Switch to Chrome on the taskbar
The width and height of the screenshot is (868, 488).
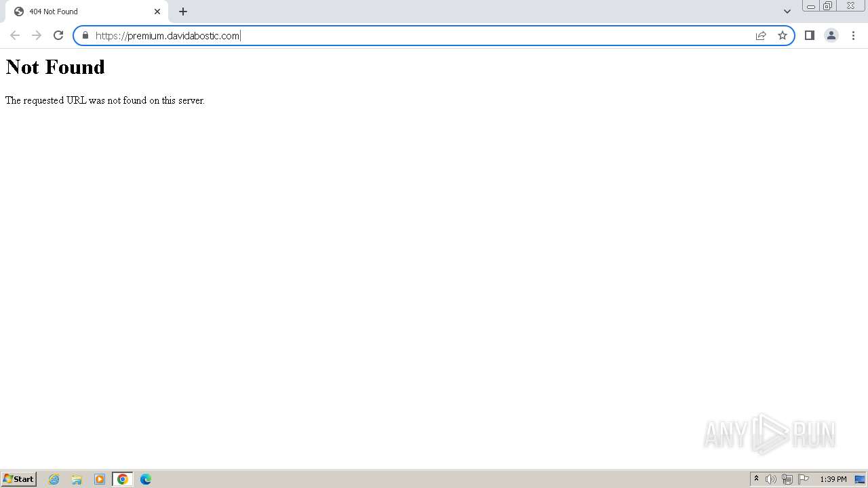(123, 479)
